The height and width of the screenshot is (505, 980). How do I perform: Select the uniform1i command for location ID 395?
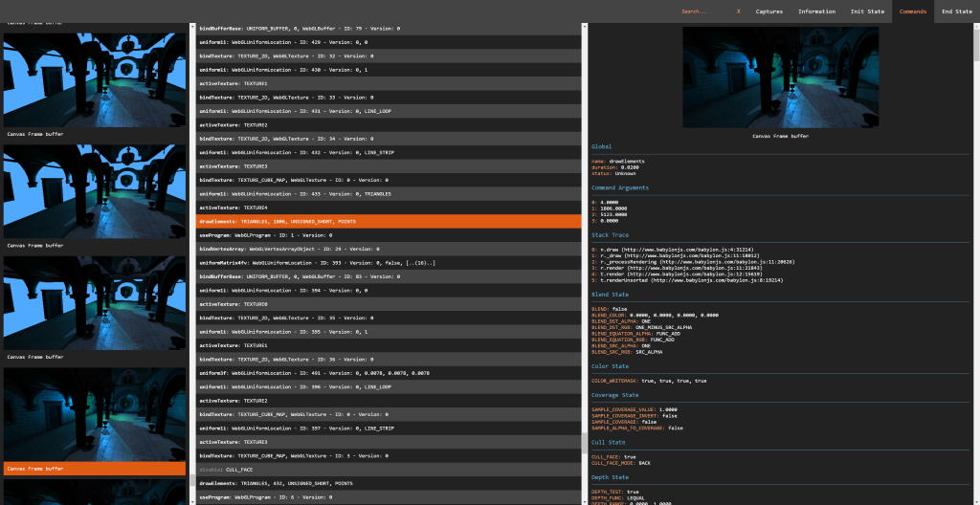pos(389,331)
